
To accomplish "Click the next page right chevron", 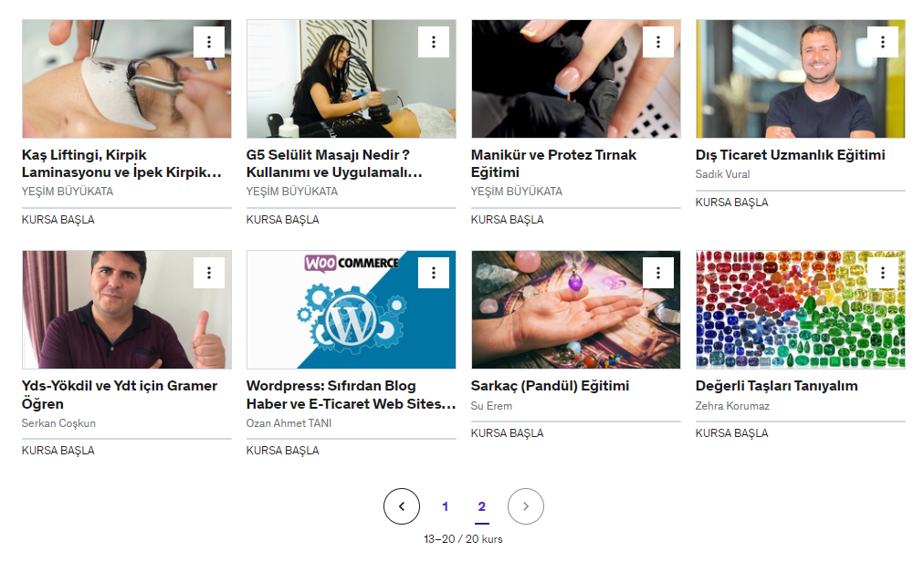I will tap(526, 506).
